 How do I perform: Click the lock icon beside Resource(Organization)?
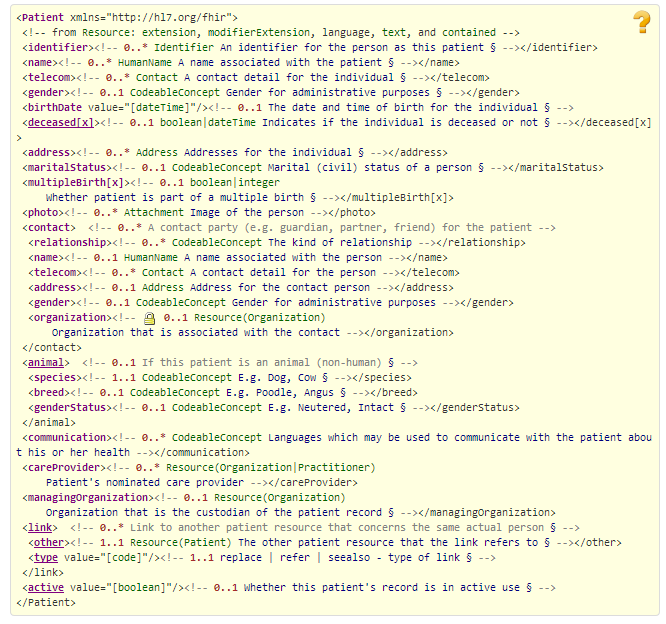[150, 318]
